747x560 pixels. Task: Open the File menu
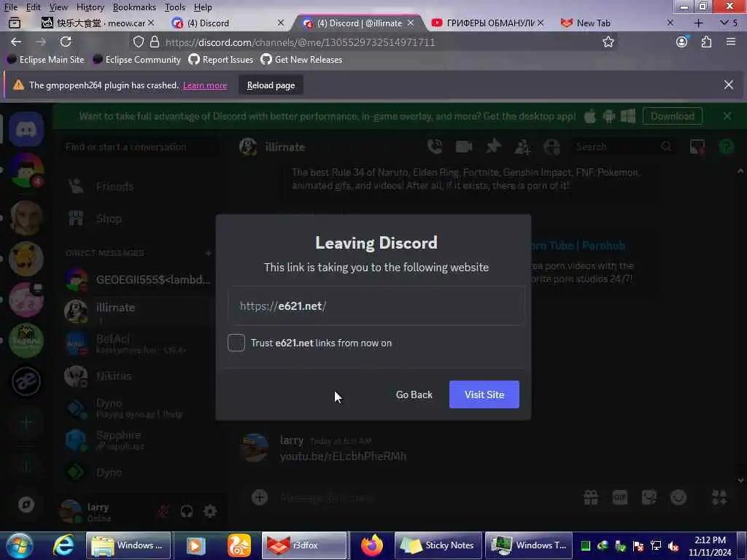point(10,7)
